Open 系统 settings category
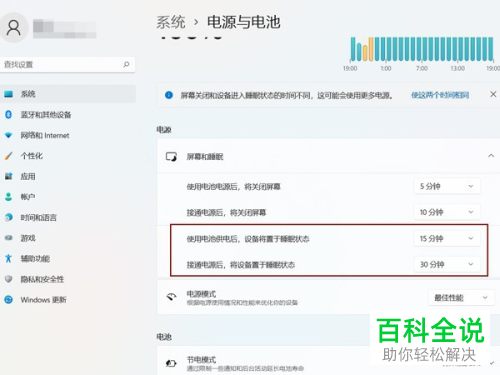Screen dimensions: 500x375 tap(68, 94)
